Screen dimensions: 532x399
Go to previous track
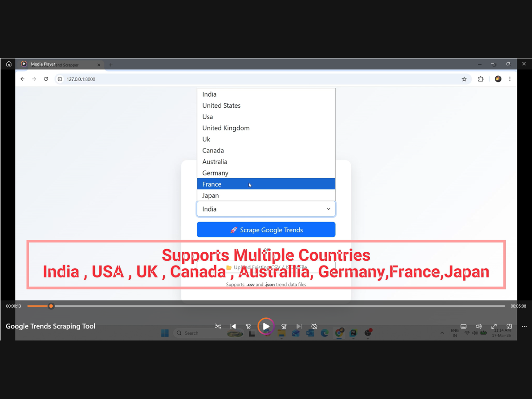click(x=233, y=326)
